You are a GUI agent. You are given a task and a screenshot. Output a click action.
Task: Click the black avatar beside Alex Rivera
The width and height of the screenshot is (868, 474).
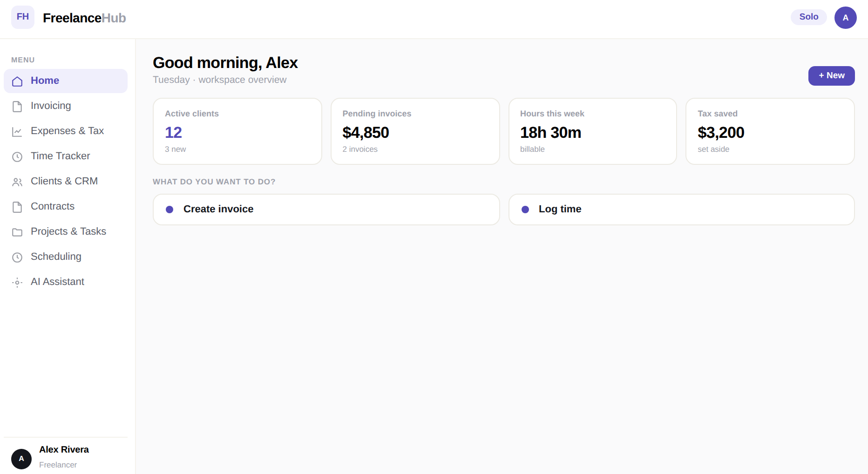[x=21, y=459]
